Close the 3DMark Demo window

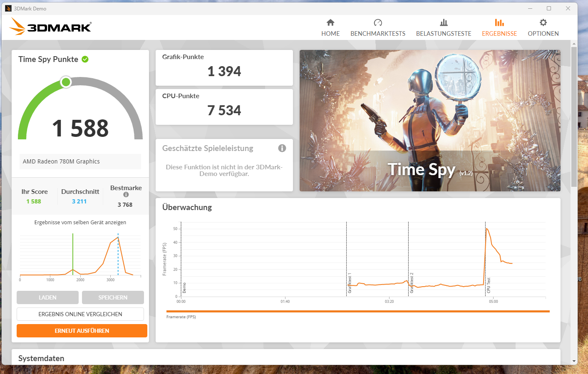coord(568,8)
